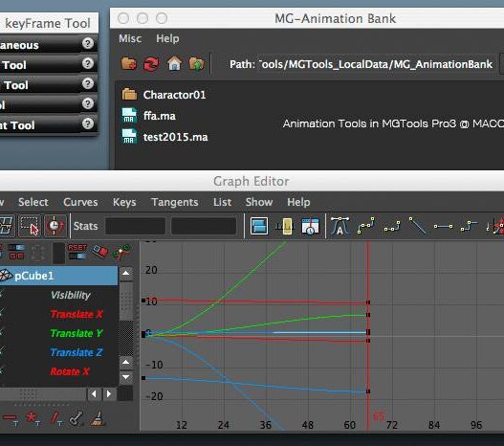Viewport: 504px width, 446px height.
Task: Open the Help menu in Graph Editor
Action: coord(298,202)
